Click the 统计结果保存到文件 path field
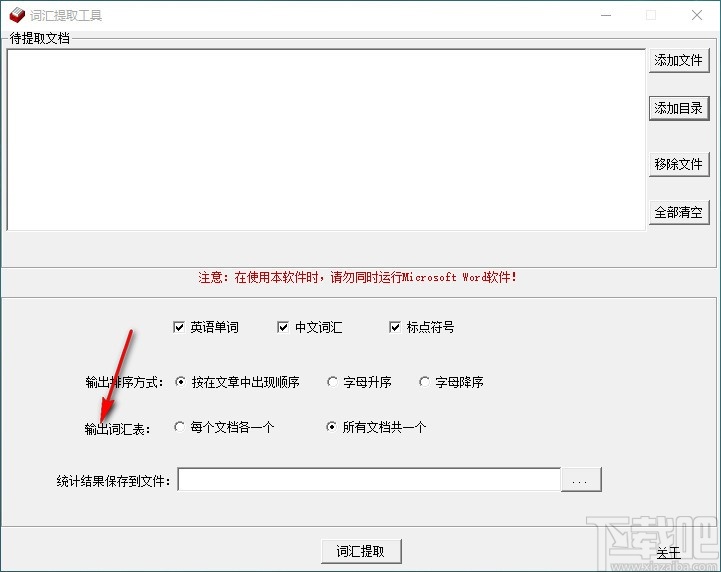Viewport: 721px width, 572px height. 369,480
